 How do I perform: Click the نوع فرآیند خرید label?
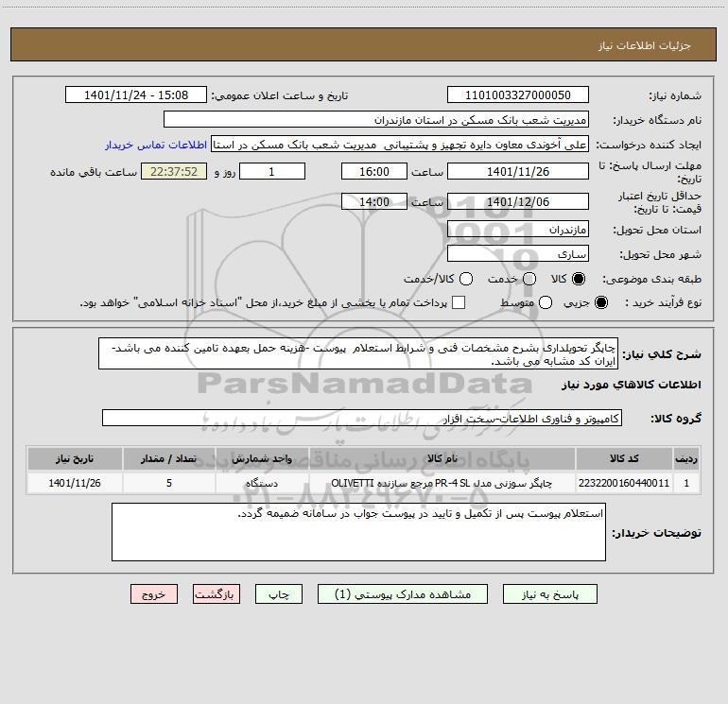[663, 302]
